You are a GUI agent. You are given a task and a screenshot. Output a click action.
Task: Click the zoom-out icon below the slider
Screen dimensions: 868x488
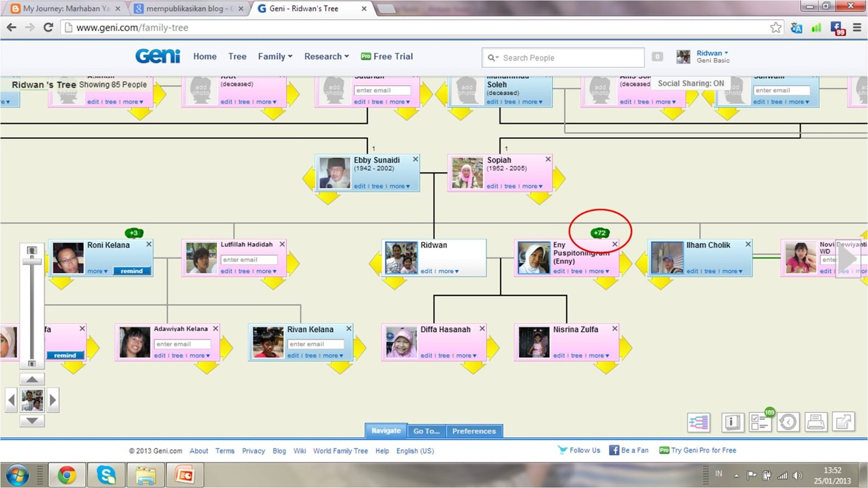pyautogui.click(x=32, y=363)
